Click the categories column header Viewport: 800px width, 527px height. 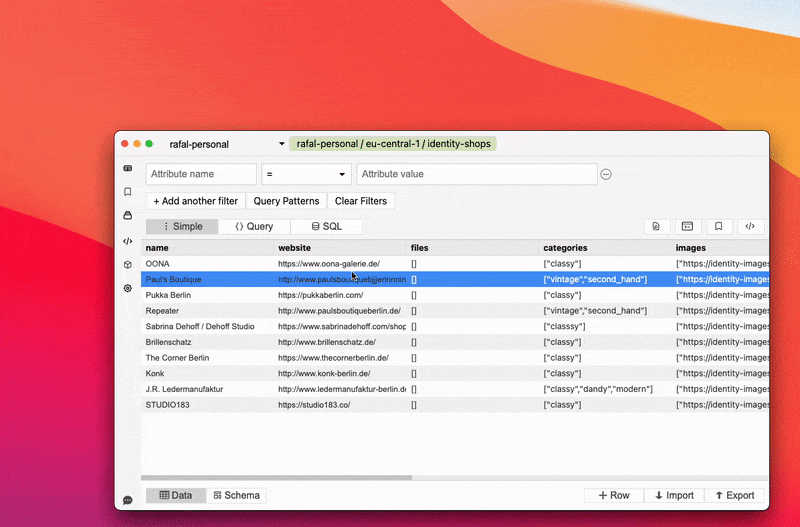coord(605,248)
